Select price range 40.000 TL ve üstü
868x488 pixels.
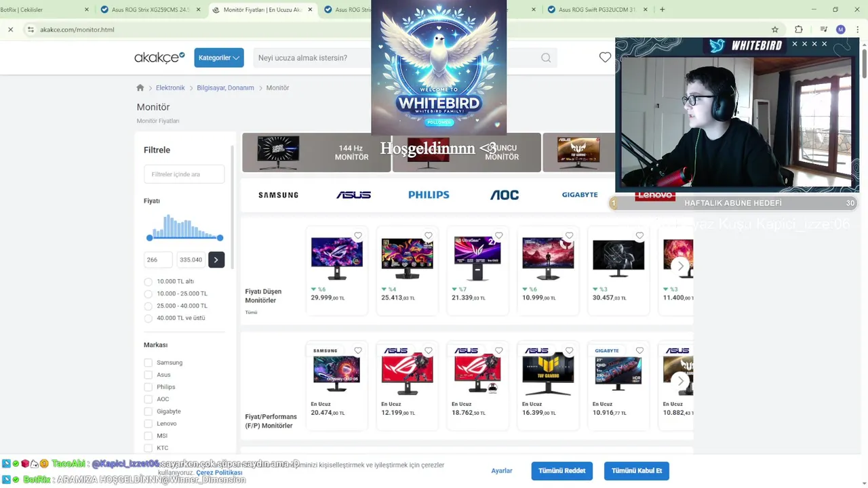(x=148, y=318)
